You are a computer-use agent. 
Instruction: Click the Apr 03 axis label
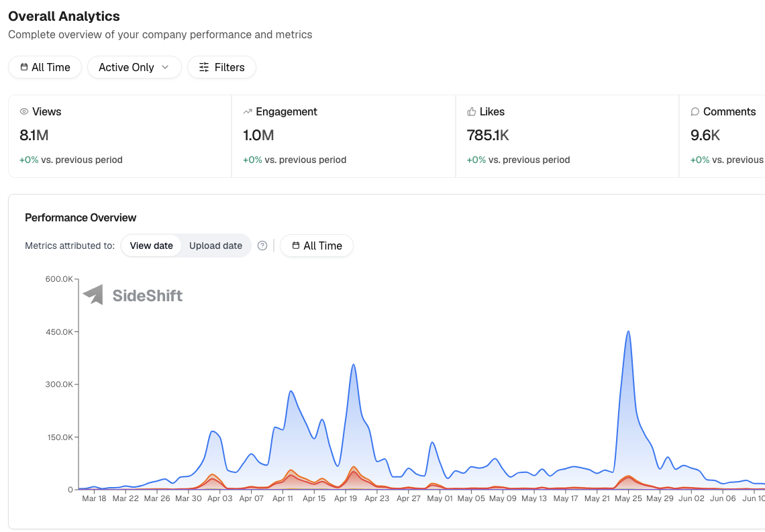220,498
